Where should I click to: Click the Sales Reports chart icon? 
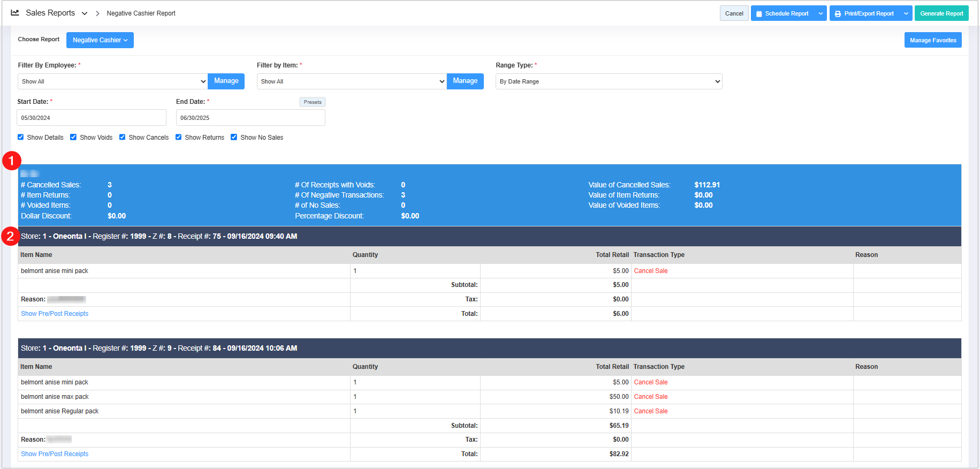pyautogui.click(x=15, y=13)
